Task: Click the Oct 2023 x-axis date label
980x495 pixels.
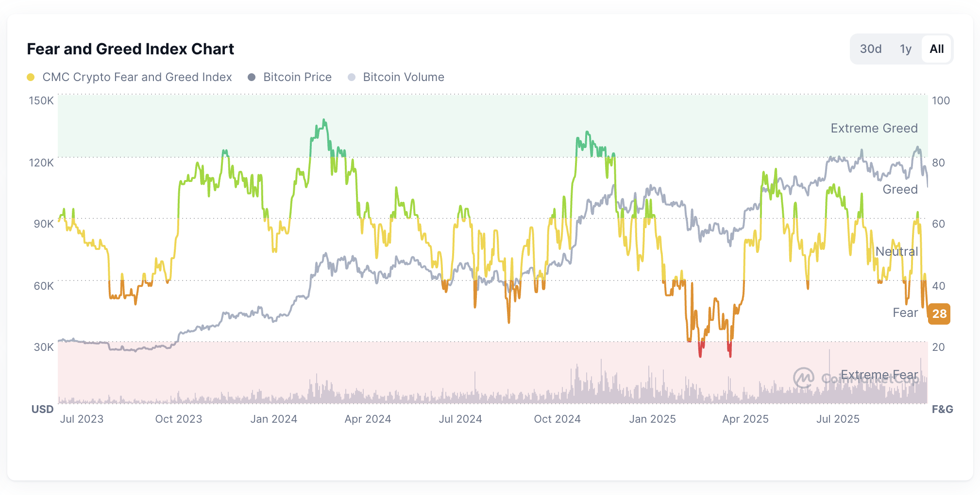Action: (178, 419)
